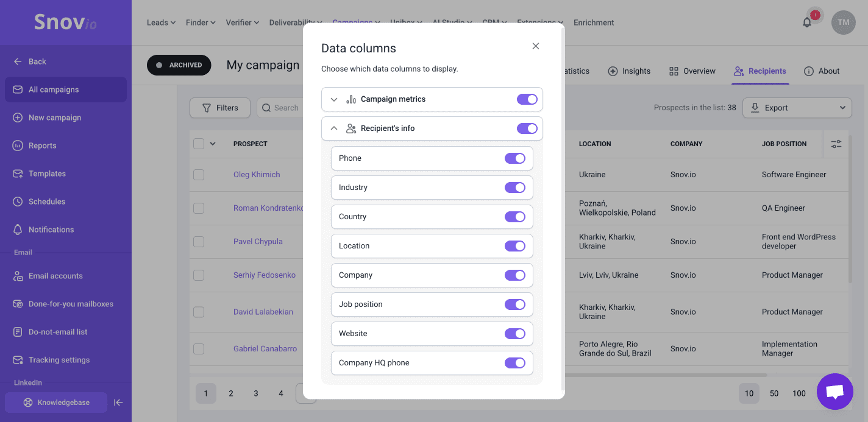
Task: Go to page 3 of recipients
Action: [x=256, y=393]
